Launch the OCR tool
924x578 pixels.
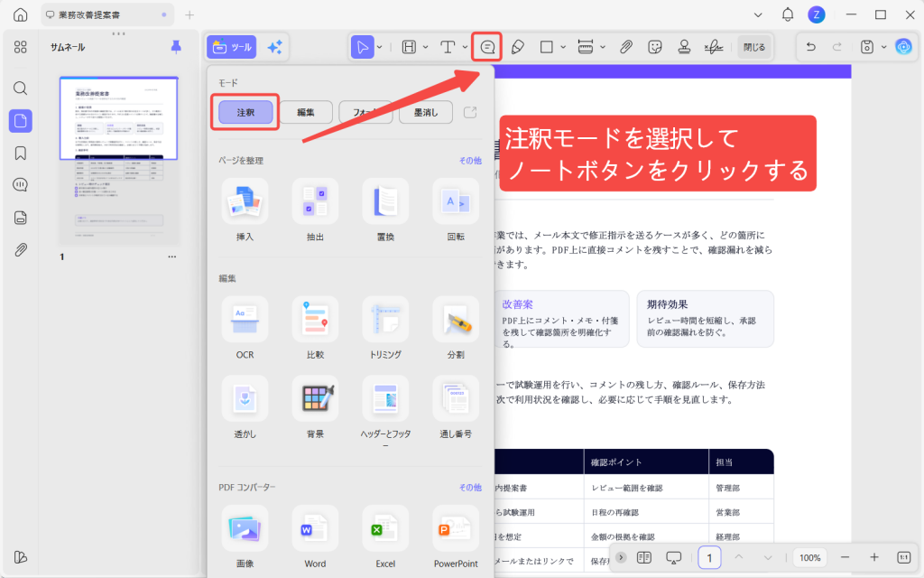tap(245, 329)
